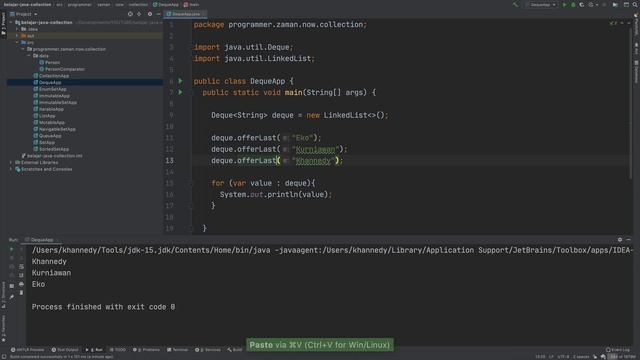Expand External Libraries node

click(x=11, y=162)
